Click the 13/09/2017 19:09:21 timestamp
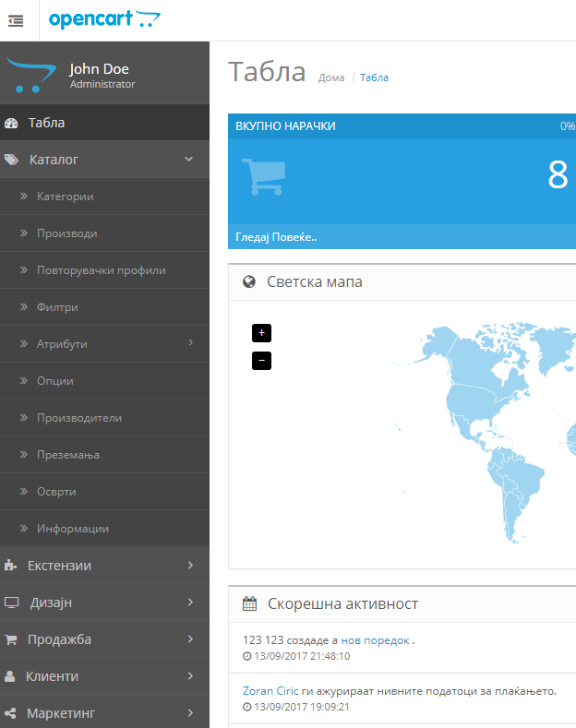 pos(302,707)
